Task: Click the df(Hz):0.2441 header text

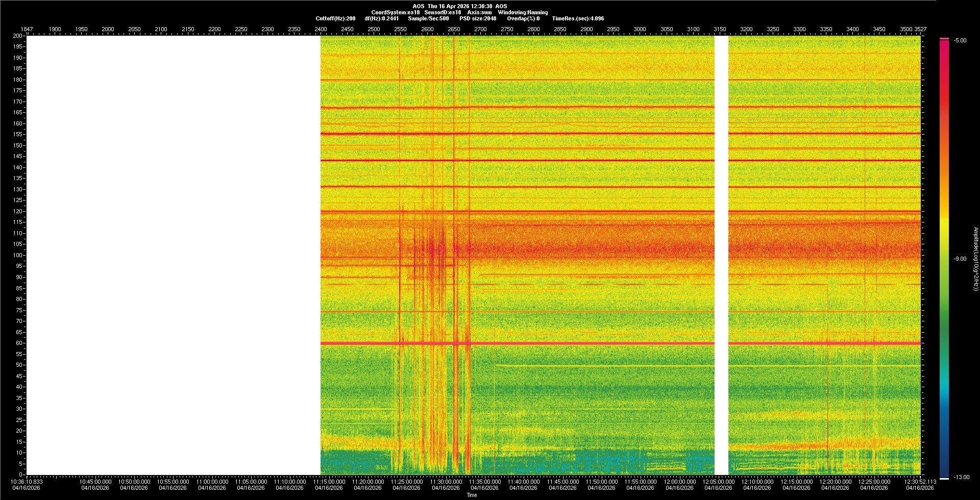Action: point(381,18)
